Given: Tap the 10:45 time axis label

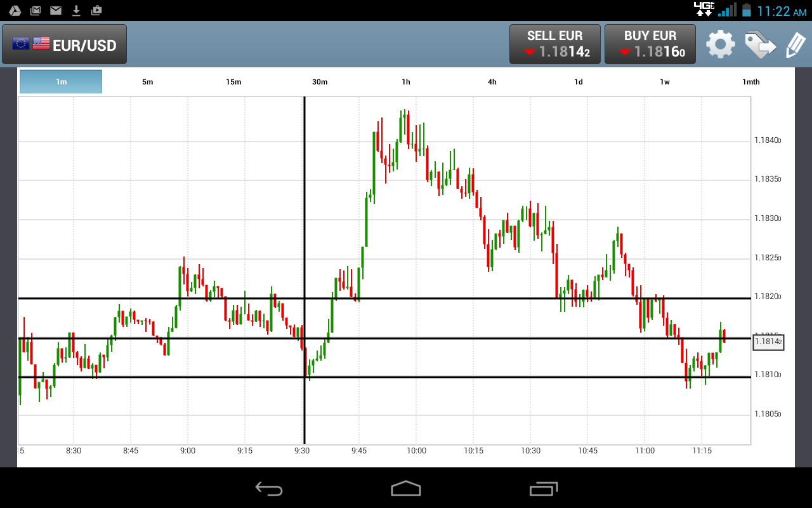Looking at the screenshot, I should (588, 451).
